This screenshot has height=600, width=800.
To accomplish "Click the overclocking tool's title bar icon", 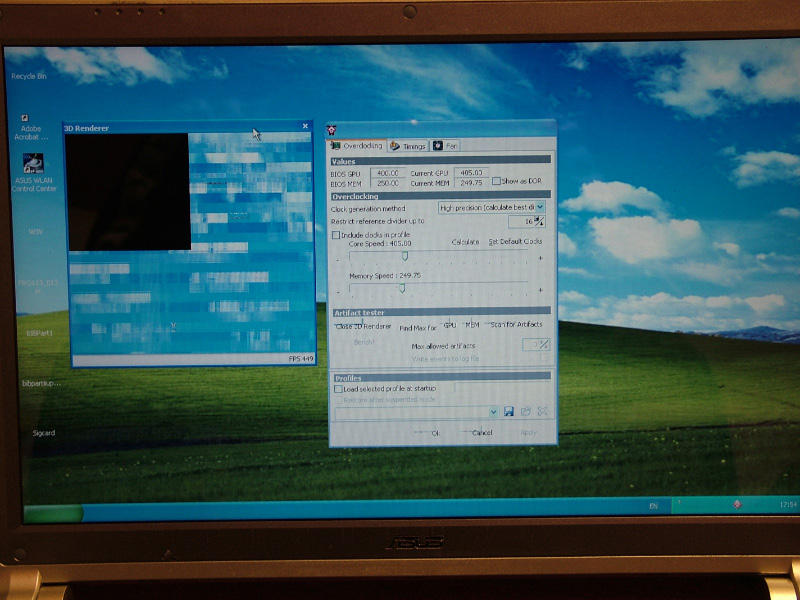I will tap(332, 130).
